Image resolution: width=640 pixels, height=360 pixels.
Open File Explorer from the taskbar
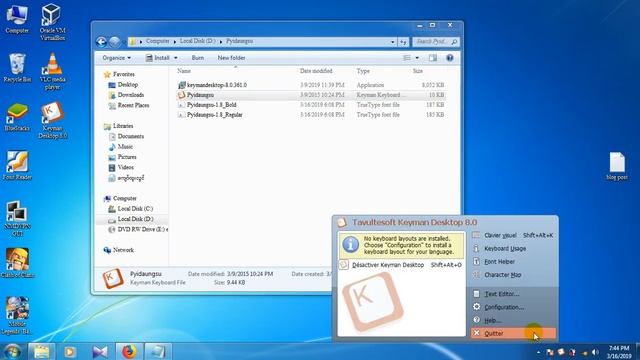(42, 351)
